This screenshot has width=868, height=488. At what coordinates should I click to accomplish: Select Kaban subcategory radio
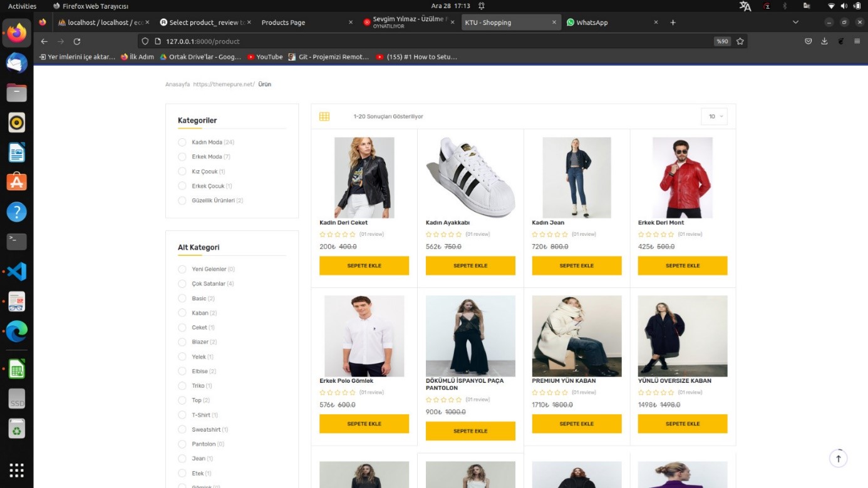point(182,313)
